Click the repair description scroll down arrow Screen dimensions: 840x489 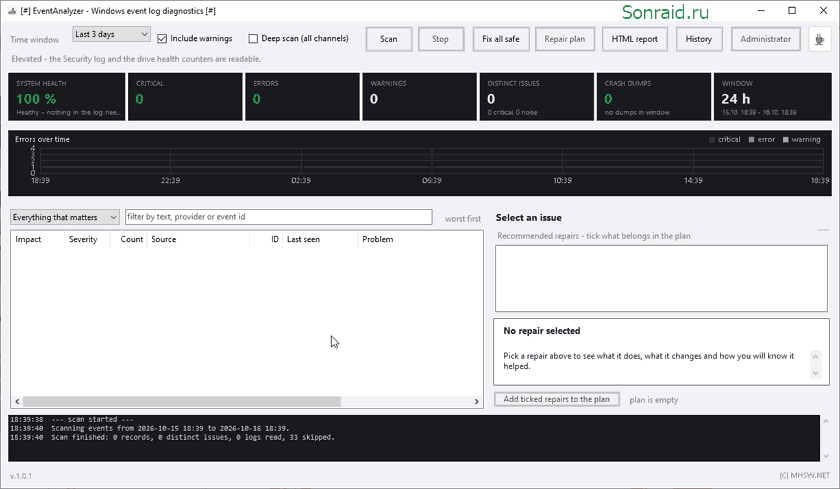tap(815, 373)
